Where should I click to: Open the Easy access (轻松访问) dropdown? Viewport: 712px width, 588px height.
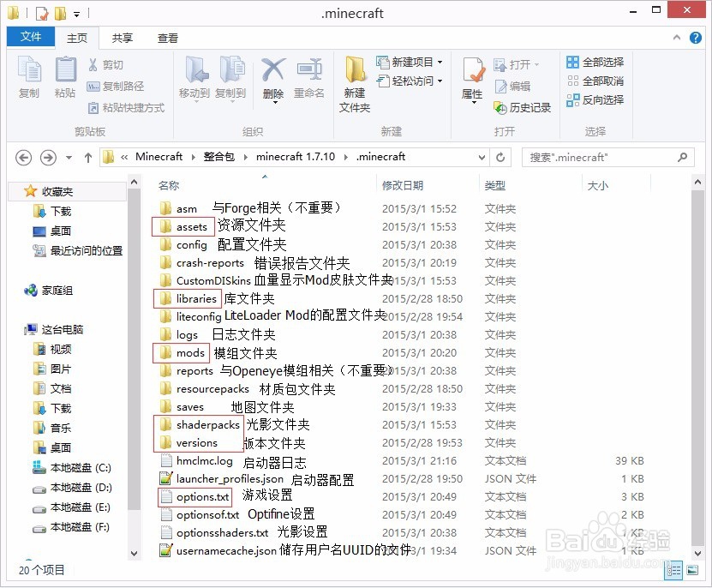[410, 81]
